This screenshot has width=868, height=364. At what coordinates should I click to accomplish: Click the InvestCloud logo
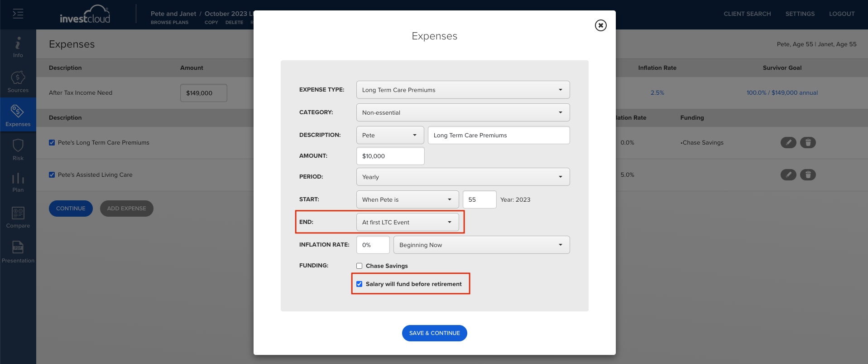[x=85, y=14]
